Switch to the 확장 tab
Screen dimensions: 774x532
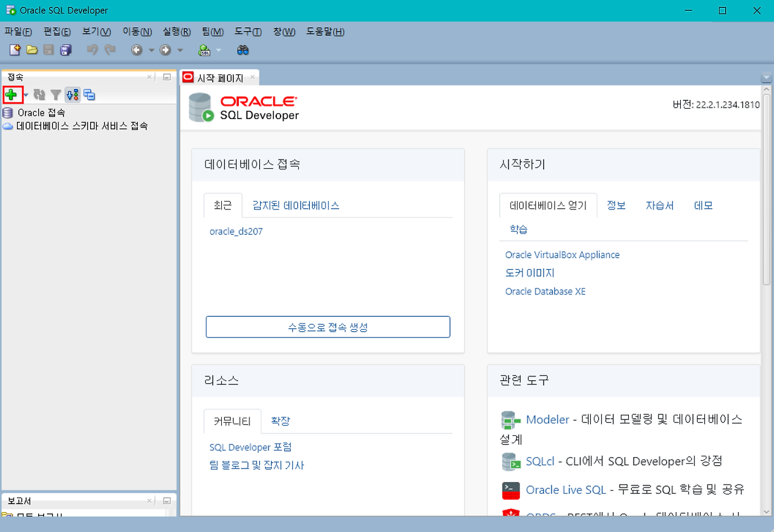[281, 421]
